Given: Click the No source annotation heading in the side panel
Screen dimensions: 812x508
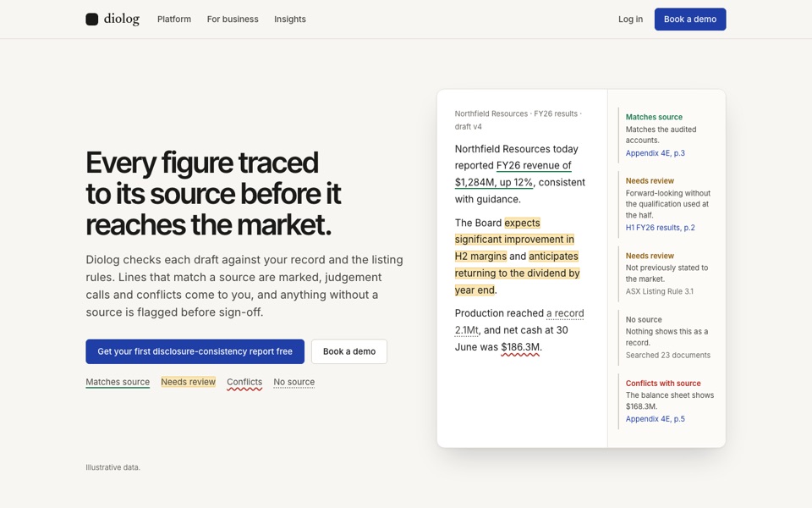Looking at the screenshot, I should coord(644,320).
